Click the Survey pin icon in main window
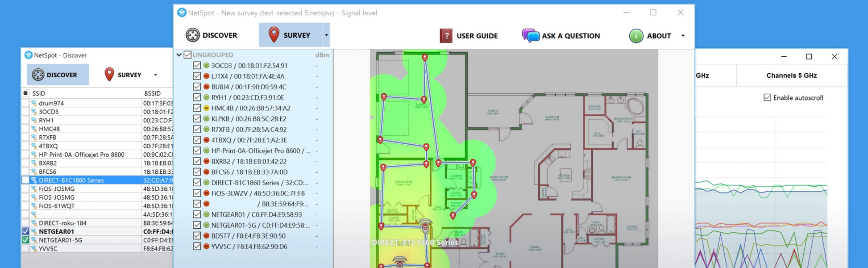868x268 pixels. coord(274,35)
